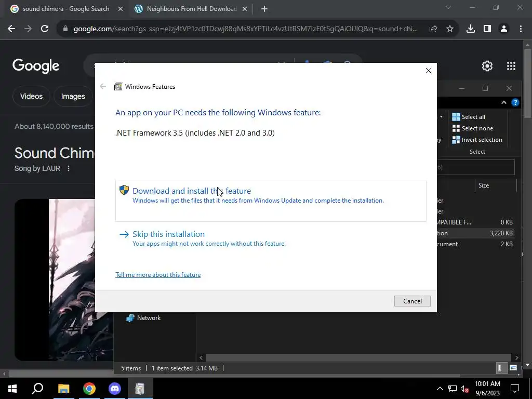The width and height of the screenshot is (532, 399).
Task: Open Chrome three-dot menu
Action: pos(521,29)
